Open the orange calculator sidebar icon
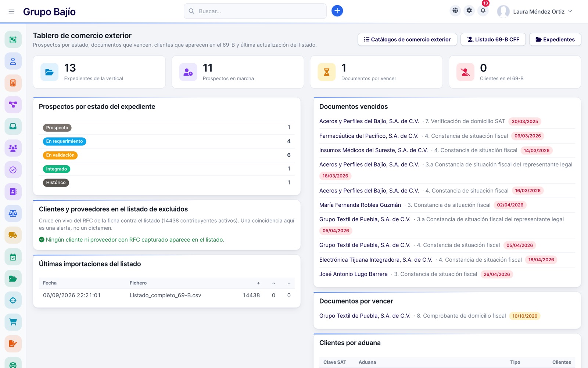 pos(13,83)
